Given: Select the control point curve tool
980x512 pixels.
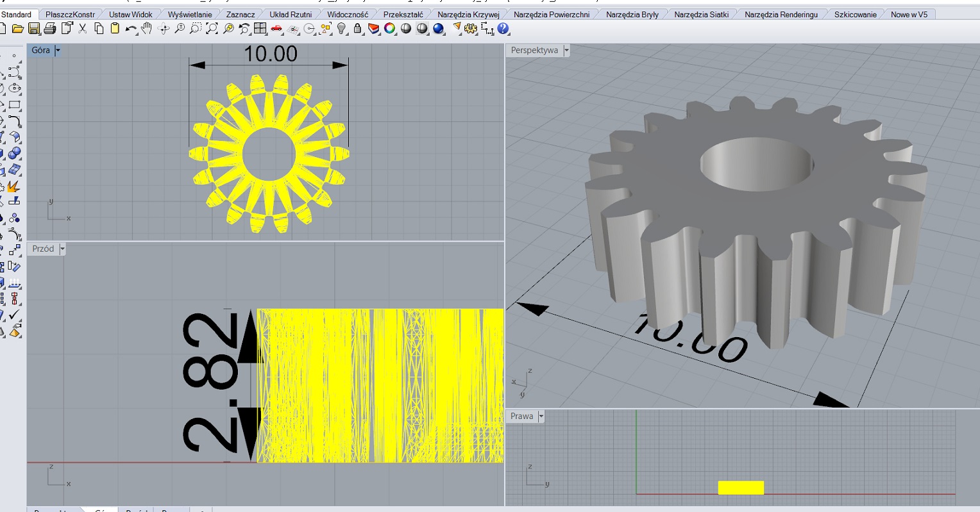Looking at the screenshot, I should point(15,72).
